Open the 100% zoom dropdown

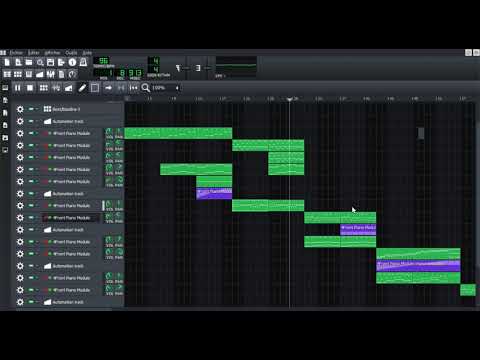[x=166, y=88]
